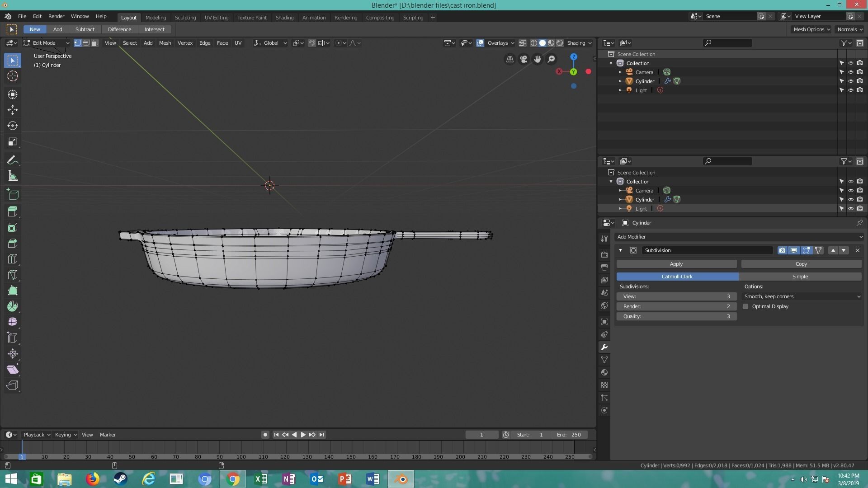The width and height of the screenshot is (868, 488).
Task: Play the animation in timeline
Action: point(303,435)
